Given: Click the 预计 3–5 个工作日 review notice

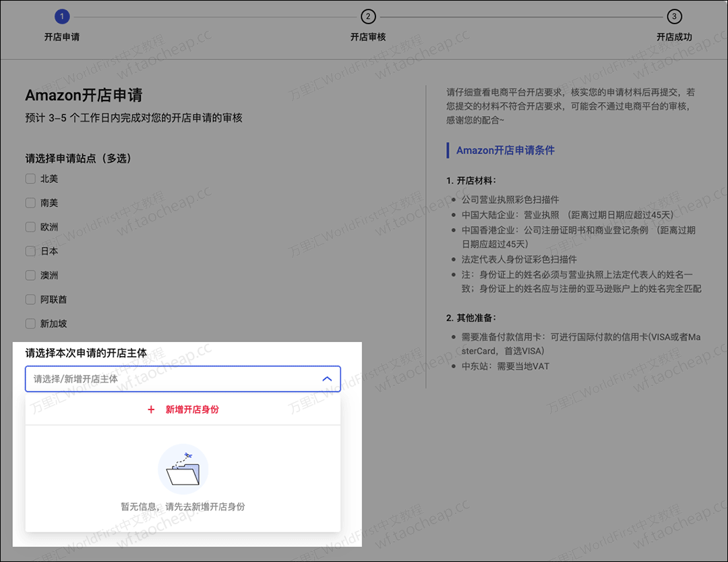Looking at the screenshot, I should 133,118.
